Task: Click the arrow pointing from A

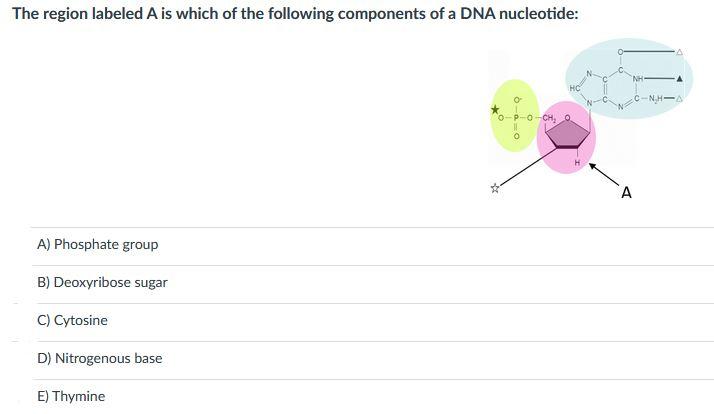Action: [x=604, y=174]
